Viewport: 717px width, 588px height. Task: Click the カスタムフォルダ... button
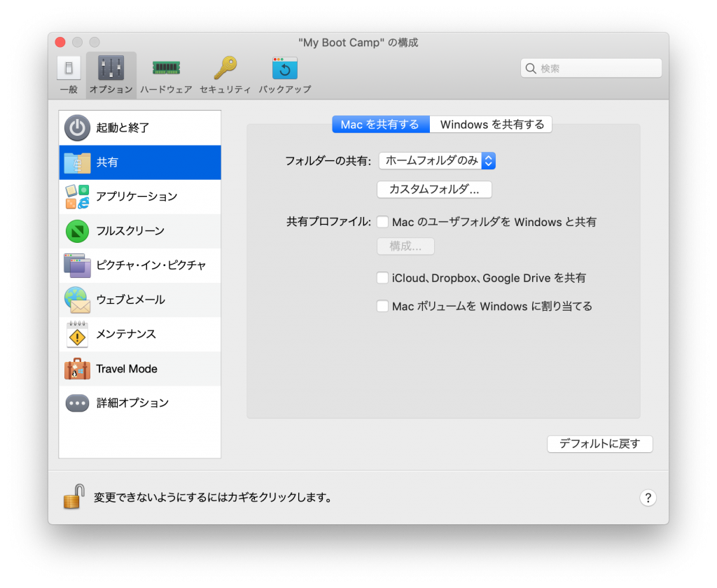click(434, 190)
